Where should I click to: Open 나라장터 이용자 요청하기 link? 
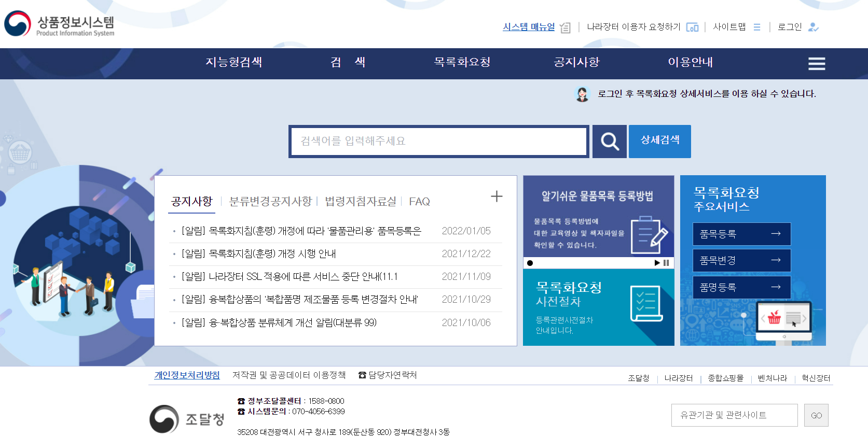633,27
